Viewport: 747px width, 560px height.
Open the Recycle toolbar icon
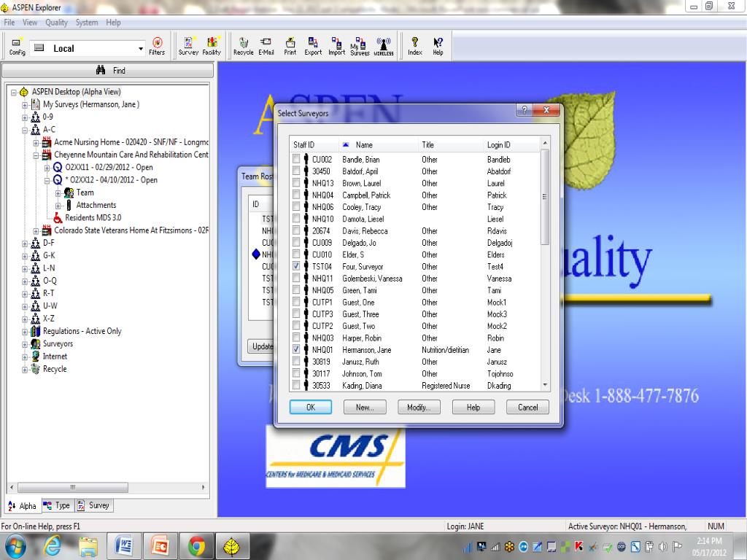[x=244, y=46]
